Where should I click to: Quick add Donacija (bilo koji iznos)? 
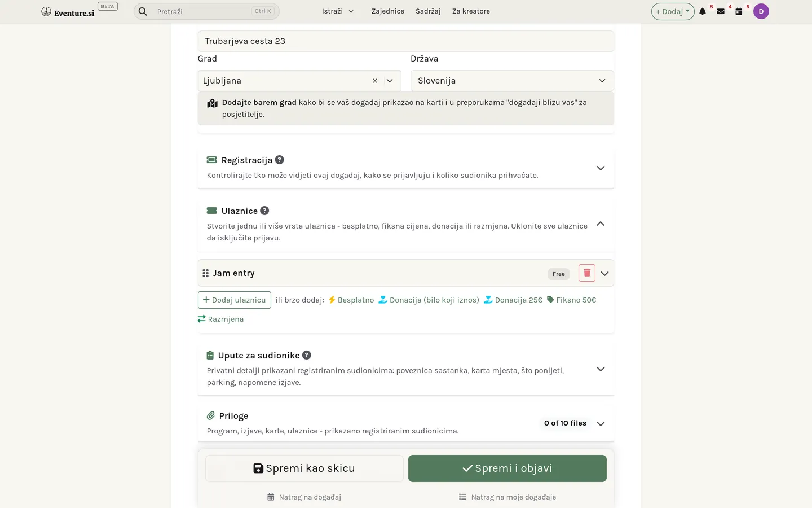tap(429, 300)
